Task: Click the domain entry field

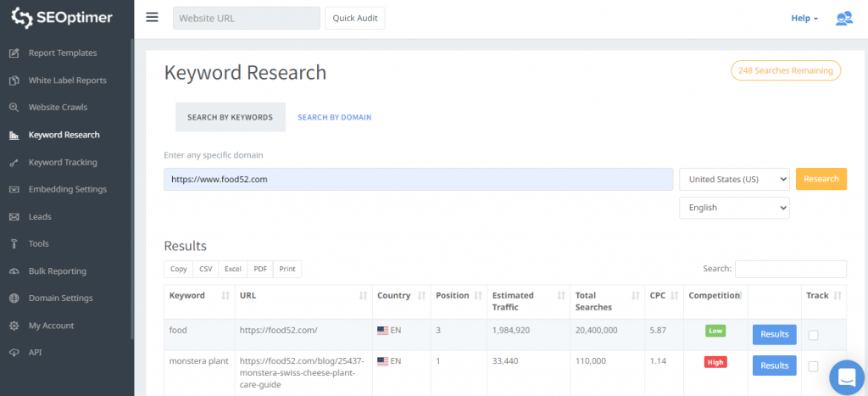Action: coord(419,179)
